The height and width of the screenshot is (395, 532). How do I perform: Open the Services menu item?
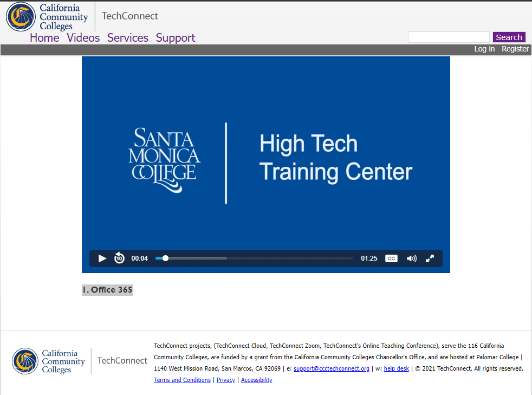pos(127,38)
